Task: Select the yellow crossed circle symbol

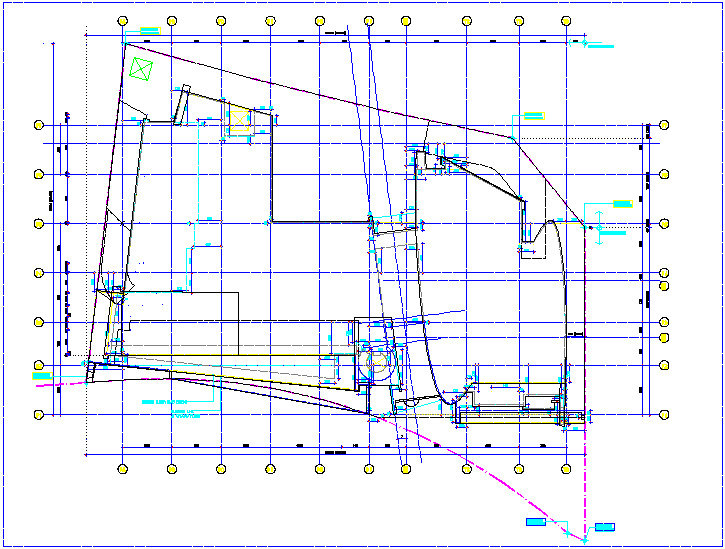Action: coord(377,363)
